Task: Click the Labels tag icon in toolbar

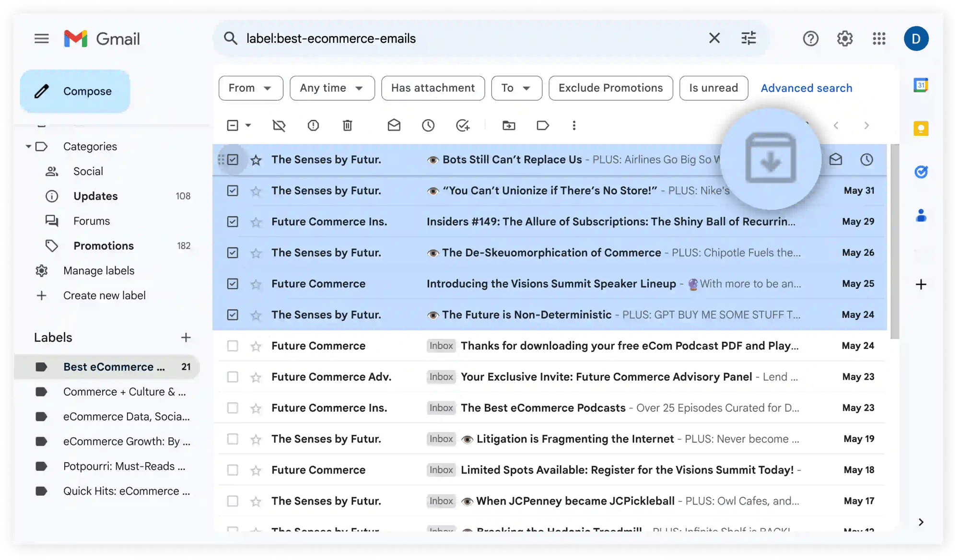Action: [x=543, y=126]
